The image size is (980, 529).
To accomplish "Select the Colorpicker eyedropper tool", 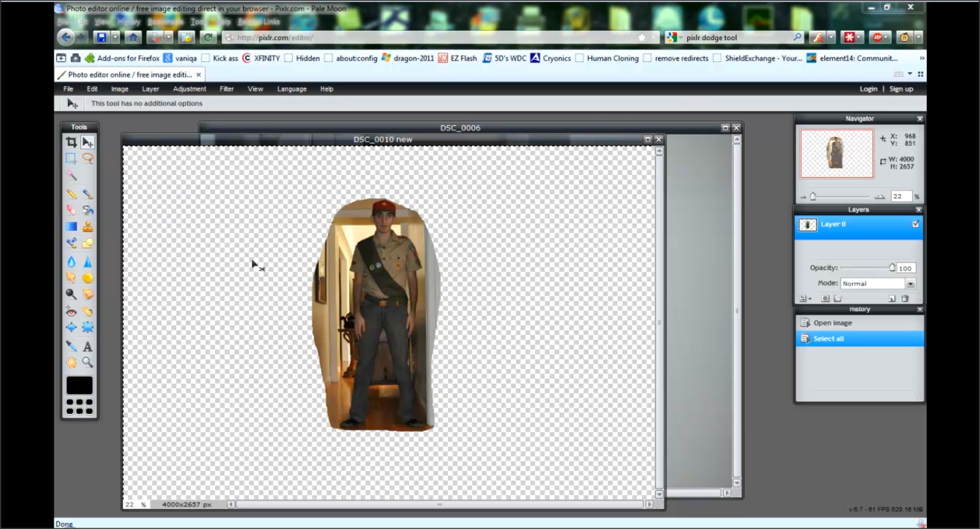I will (71, 346).
